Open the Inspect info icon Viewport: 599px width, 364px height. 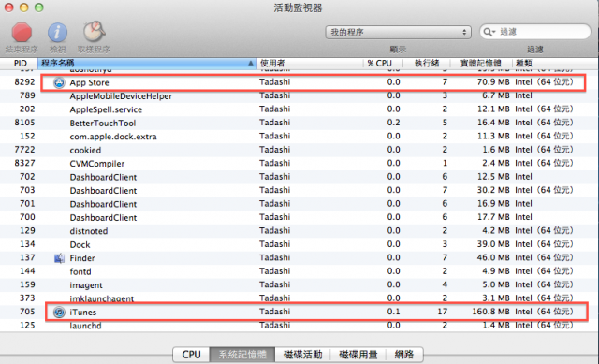tap(58, 32)
